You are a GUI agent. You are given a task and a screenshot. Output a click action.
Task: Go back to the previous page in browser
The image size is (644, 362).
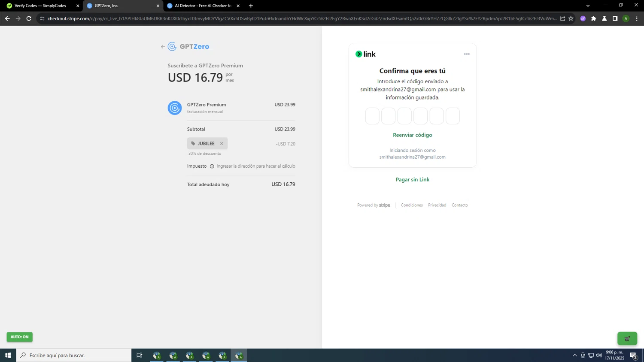(x=7, y=18)
